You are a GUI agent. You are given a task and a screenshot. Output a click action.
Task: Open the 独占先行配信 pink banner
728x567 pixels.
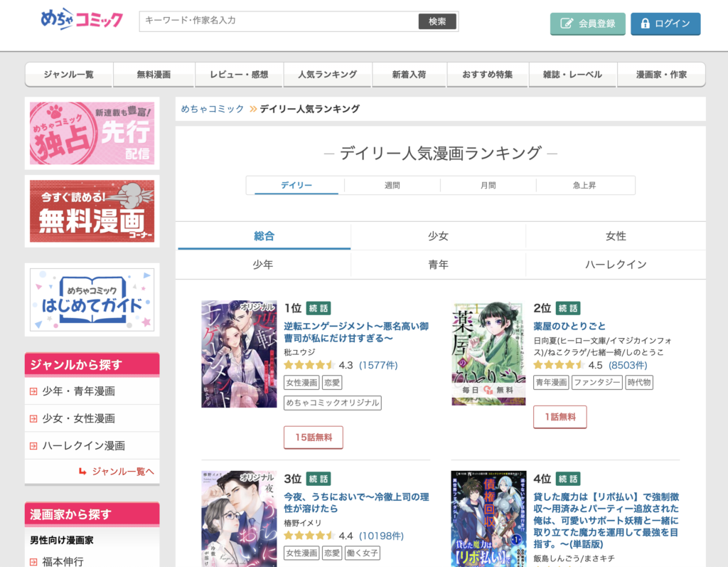click(x=92, y=133)
